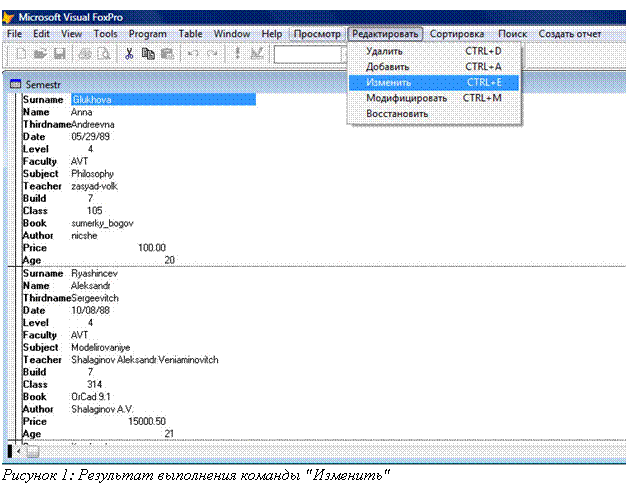Open the Tools menu
The image size is (628, 487).
(105, 34)
